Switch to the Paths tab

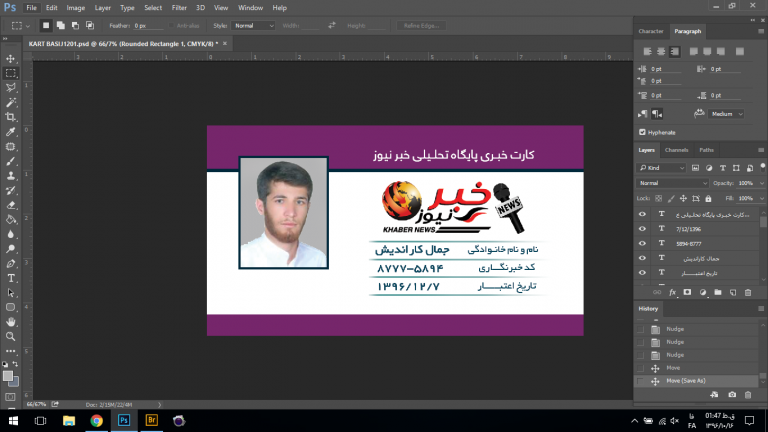tap(706, 150)
